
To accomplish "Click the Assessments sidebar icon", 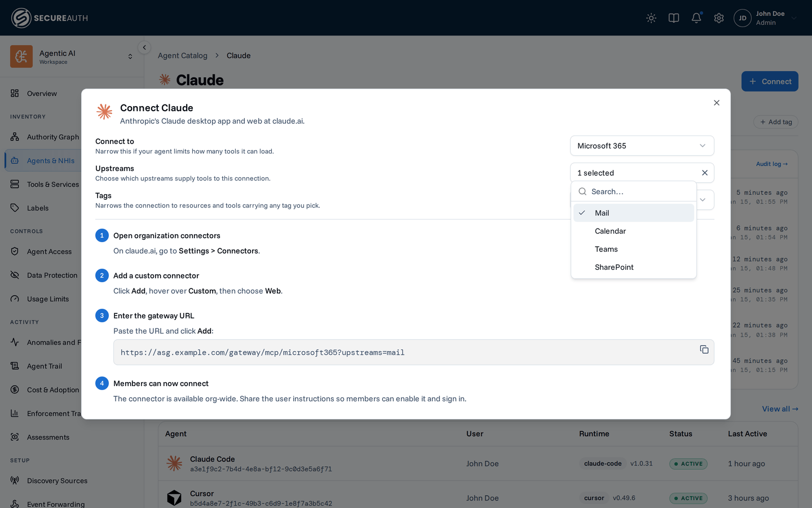I will click(15, 437).
